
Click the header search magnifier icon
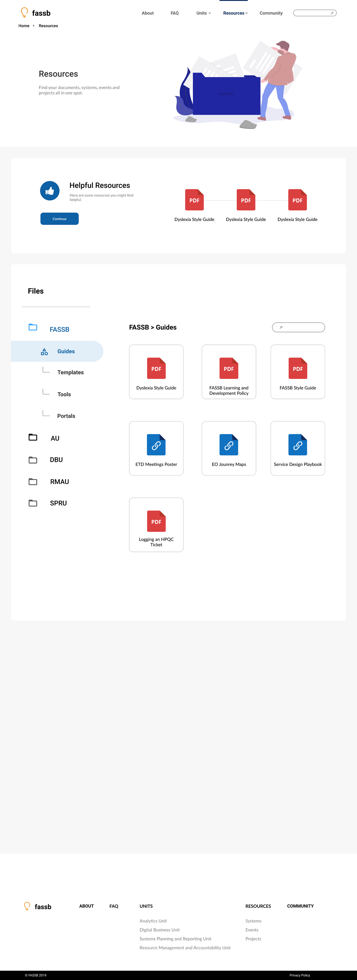pyautogui.click(x=332, y=13)
